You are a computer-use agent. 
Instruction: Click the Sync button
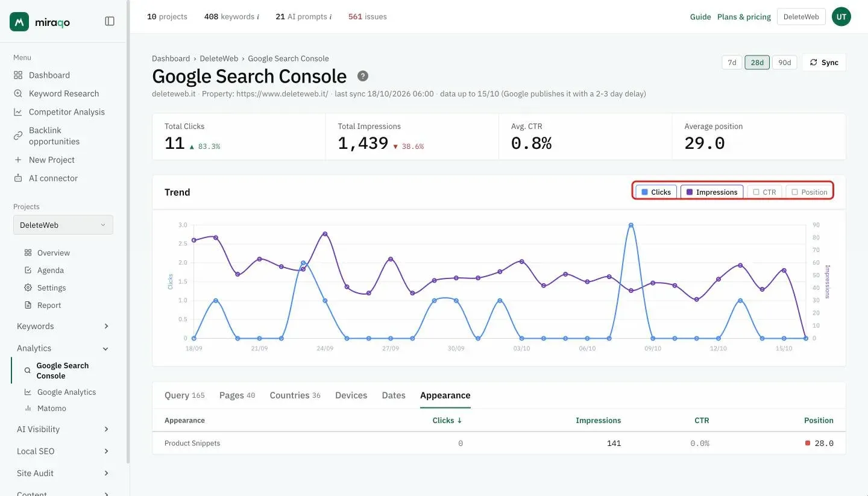coord(824,63)
